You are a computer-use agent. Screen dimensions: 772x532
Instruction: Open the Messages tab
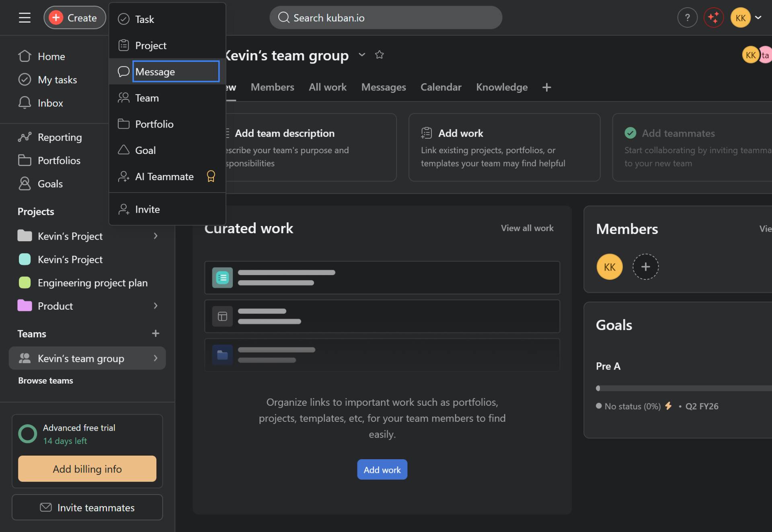(384, 87)
